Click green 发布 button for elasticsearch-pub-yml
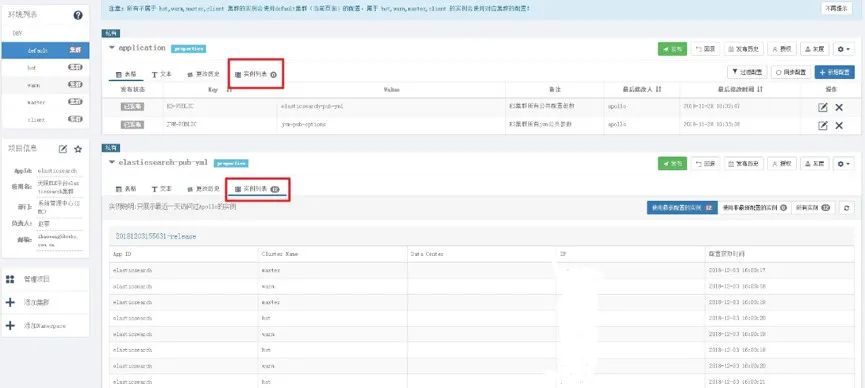The image size is (865, 388). (x=672, y=163)
